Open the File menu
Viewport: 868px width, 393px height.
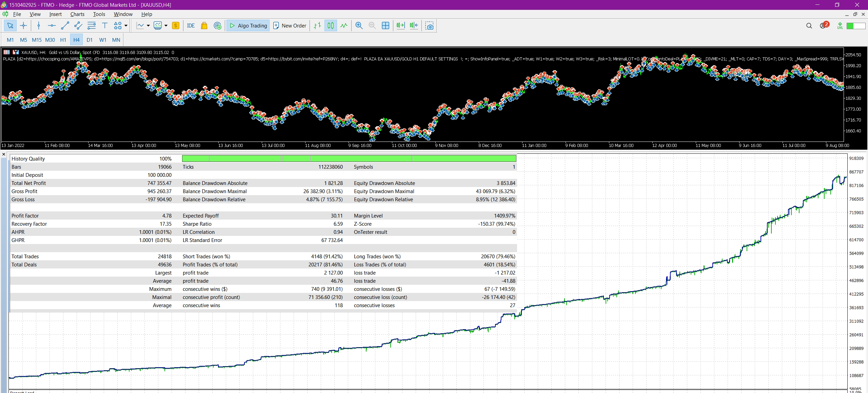17,14
